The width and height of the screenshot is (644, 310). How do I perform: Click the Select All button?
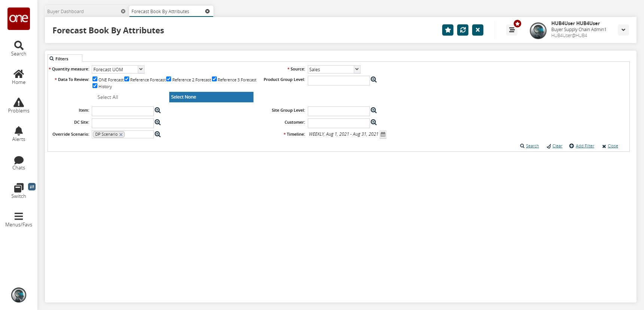click(x=108, y=97)
